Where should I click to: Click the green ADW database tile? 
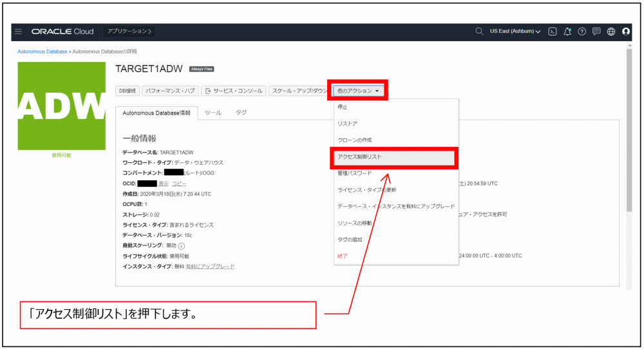[62, 106]
